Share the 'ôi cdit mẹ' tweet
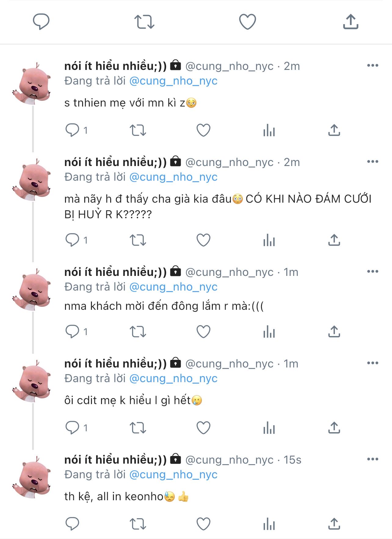The image size is (392, 539). point(334,428)
